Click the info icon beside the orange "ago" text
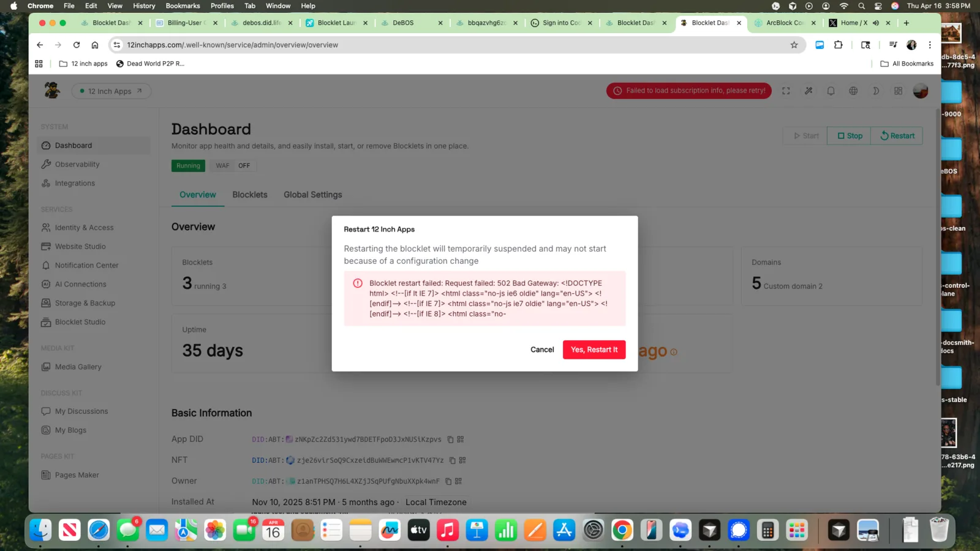 pyautogui.click(x=674, y=352)
